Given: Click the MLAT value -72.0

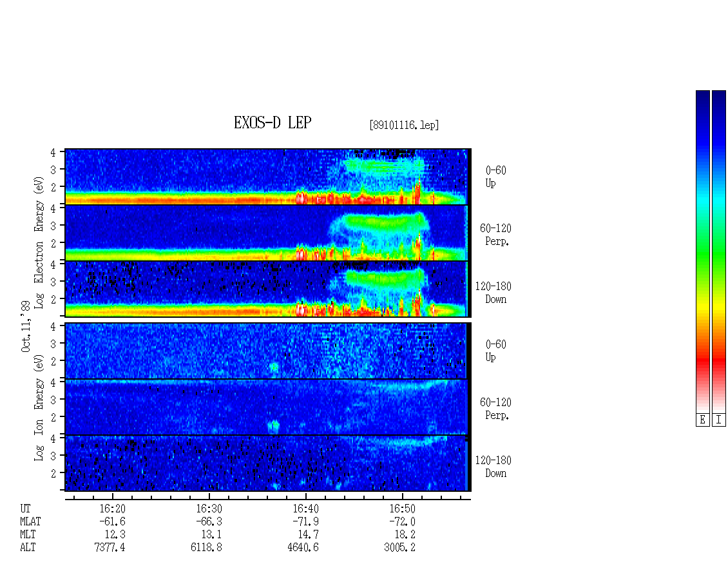Looking at the screenshot, I should pos(401,521).
